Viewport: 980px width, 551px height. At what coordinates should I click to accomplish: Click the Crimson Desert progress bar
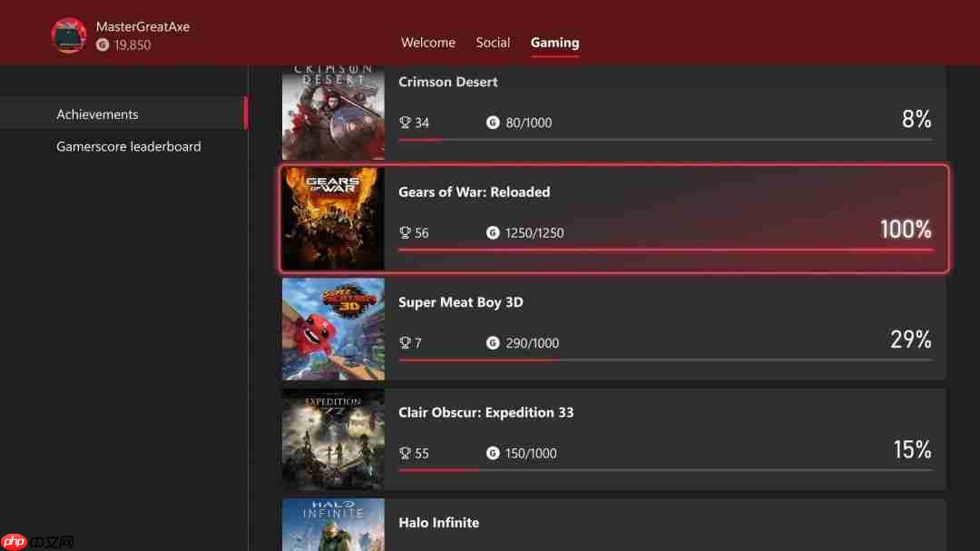pos(666,140)
